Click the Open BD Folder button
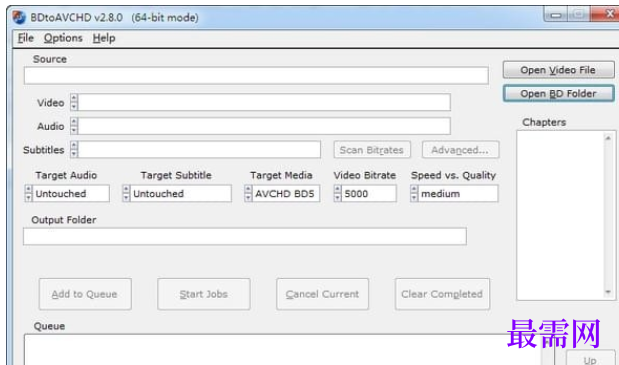Screen dimensions: 619x365 coord(558,94)
